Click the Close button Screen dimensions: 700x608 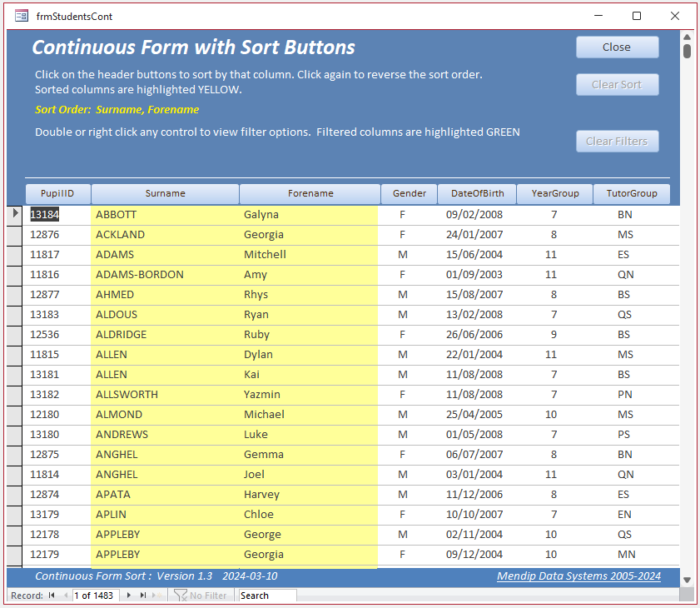(617, 47)
